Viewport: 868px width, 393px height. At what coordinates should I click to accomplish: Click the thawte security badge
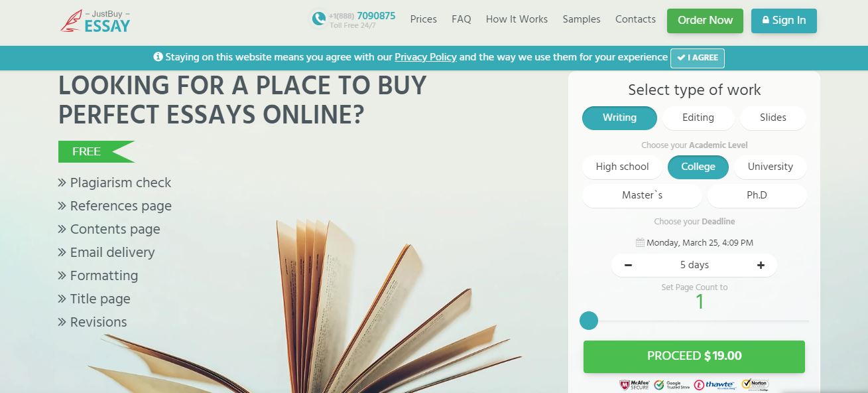(x=713, y=385)
